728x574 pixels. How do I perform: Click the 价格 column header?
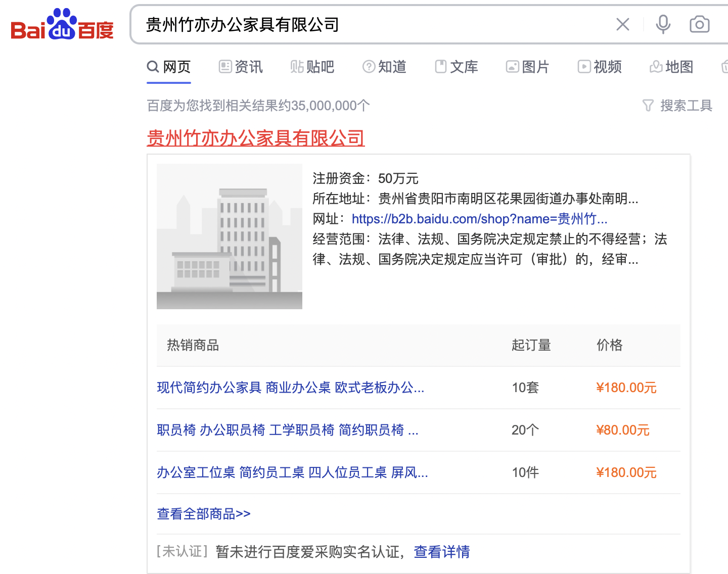pyautogui.click(x=610, y=345)
